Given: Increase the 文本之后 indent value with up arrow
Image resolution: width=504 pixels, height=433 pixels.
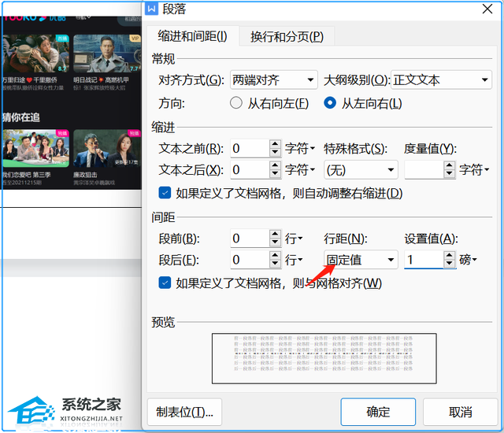Looking at the screenshot, I should click(275, 165).
